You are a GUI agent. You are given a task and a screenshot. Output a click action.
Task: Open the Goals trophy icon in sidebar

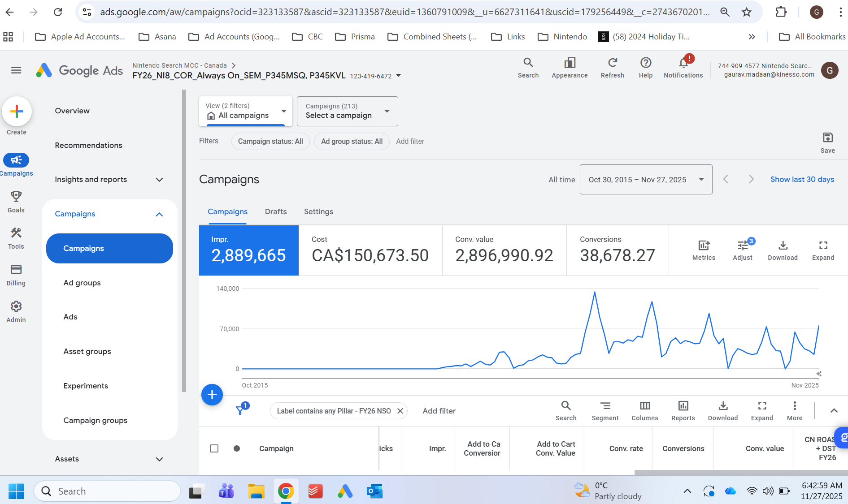pyautogui.click(x=16, y=202)
